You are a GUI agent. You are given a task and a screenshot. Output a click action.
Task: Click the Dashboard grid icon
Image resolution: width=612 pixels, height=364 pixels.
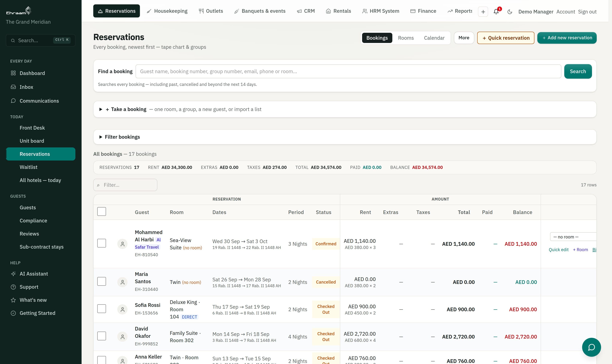coord(13,73)
